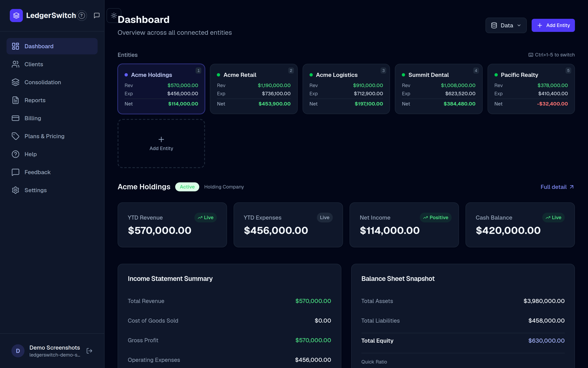The height and width of the screenshot is (368, 588).
Task: Click the sidebar Help circle icon
Action: coord(16,154)
